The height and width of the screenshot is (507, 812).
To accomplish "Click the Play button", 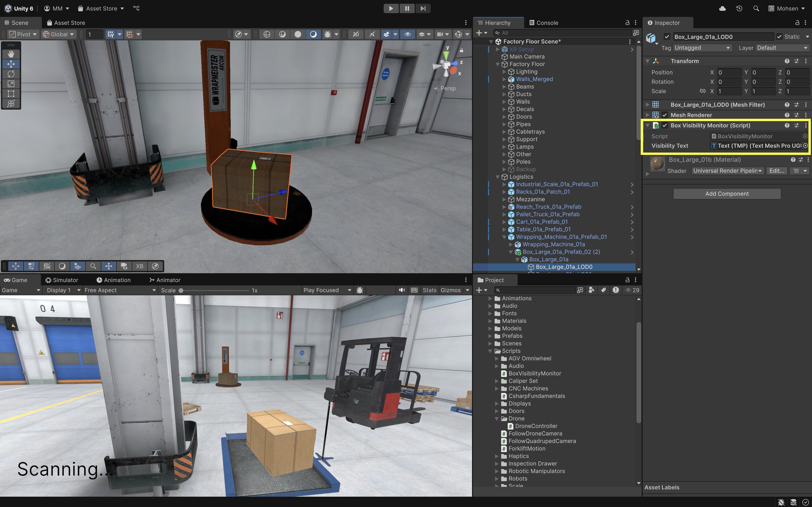I will pyautogui.click(x=391, y=8).
